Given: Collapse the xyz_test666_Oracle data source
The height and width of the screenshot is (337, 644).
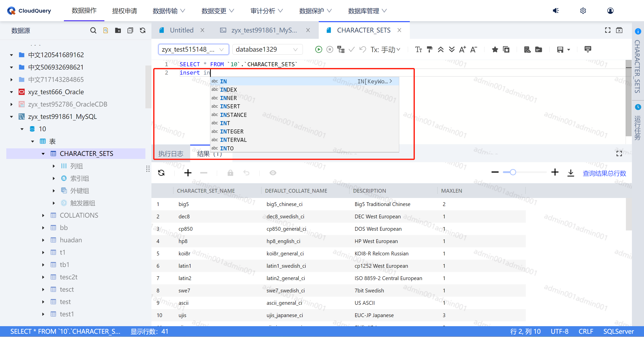Looking at the screenshot, I should (x=11, y=92).
